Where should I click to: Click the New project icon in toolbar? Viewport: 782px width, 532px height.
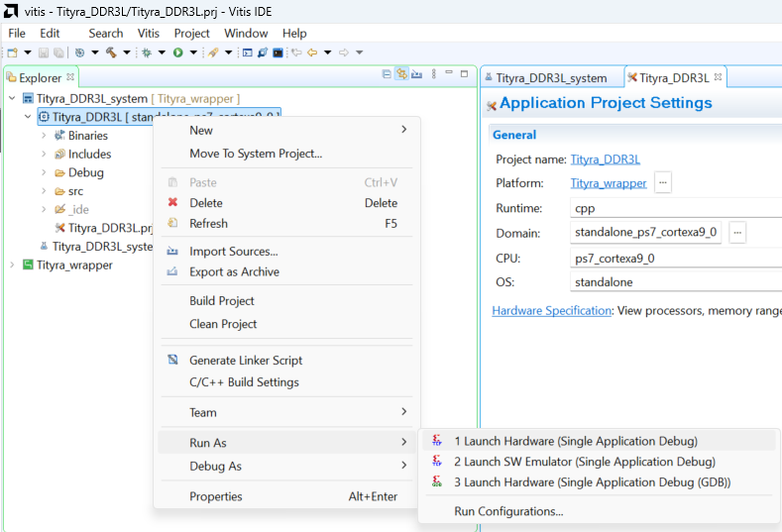(x=12, y=53)
